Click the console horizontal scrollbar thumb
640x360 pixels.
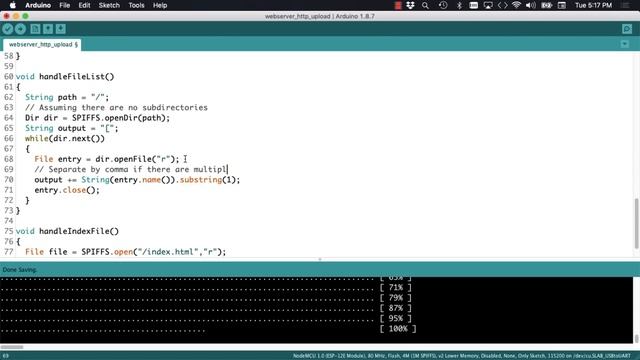(12, 347)
